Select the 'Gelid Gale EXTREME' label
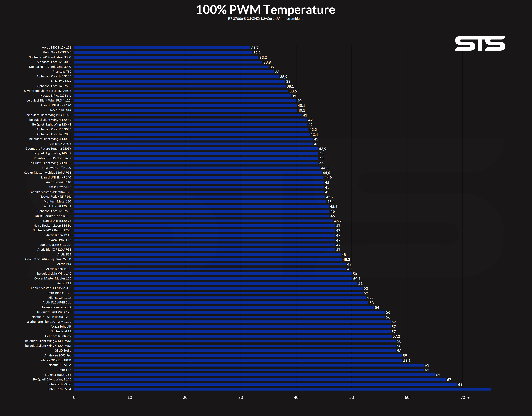The height and width of the screenshot is (416, 532). (x=57, y=52)
